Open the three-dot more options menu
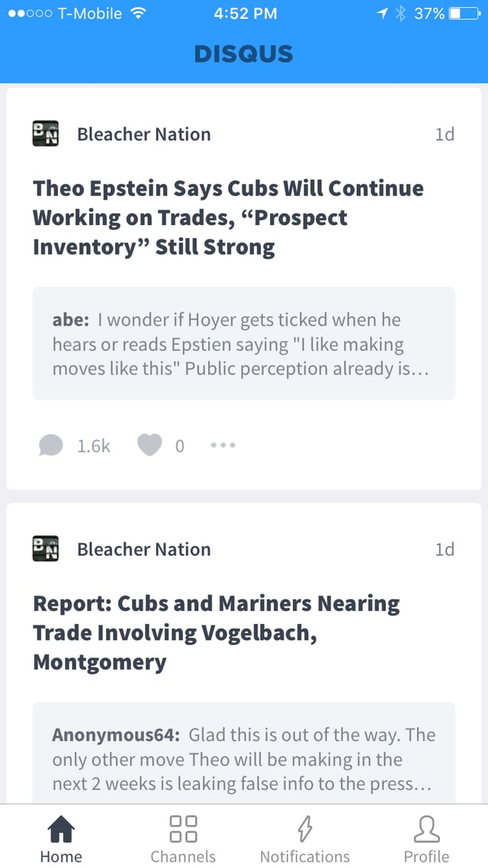The height and width of the screenshot is (868, 488). point(222,445)
